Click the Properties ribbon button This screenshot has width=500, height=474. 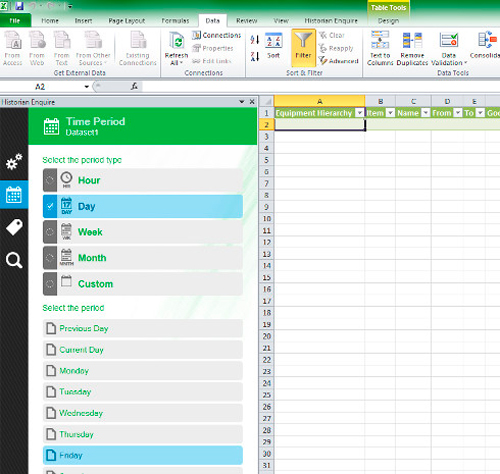click(213, 48)
